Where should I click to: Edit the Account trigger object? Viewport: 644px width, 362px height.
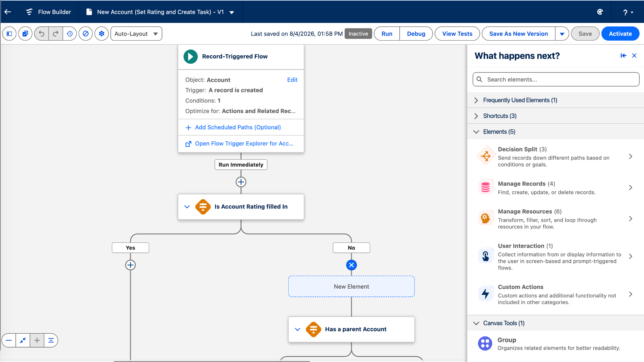pos(292,80)
